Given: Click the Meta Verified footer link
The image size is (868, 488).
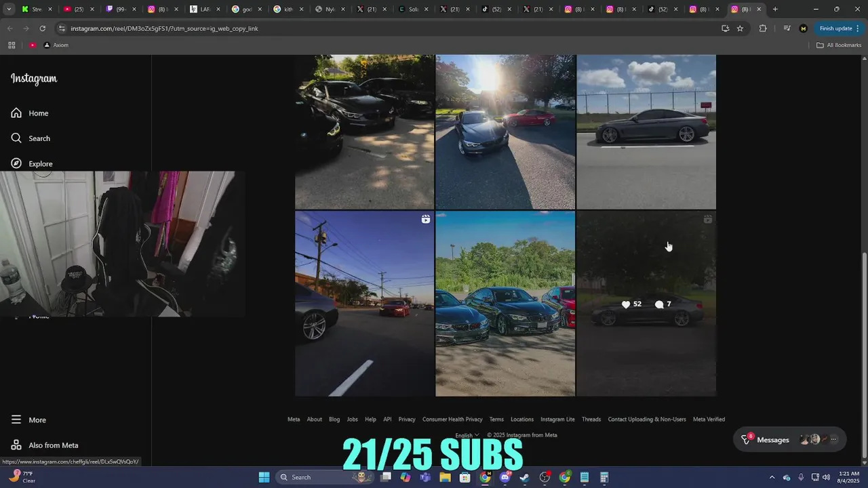Looking at the screenshot, I should point(709,420).
